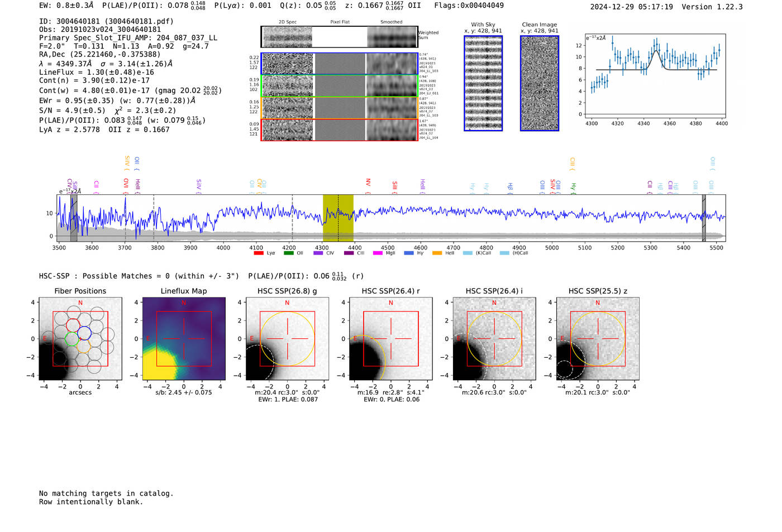The width and height of the screenshot is (782, 532).
Task: Open the Fiber Positions image
Action: [x=80, y=339]
